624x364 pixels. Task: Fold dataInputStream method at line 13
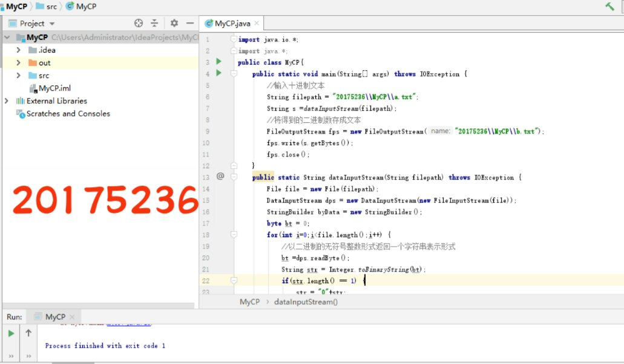click(x=234, y=177)
